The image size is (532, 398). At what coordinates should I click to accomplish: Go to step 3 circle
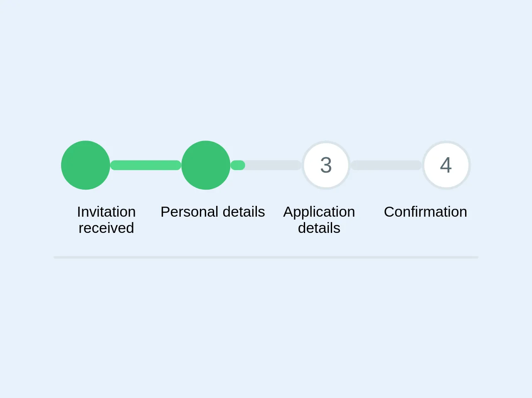tap(326, 165)
